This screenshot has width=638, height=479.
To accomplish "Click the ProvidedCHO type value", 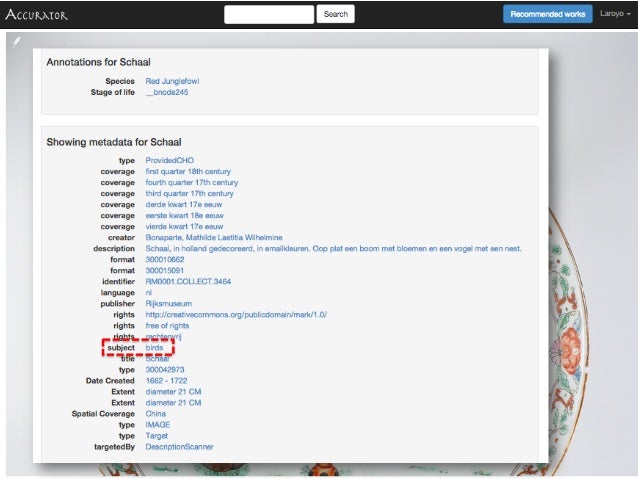I will (x=170, y=160).
